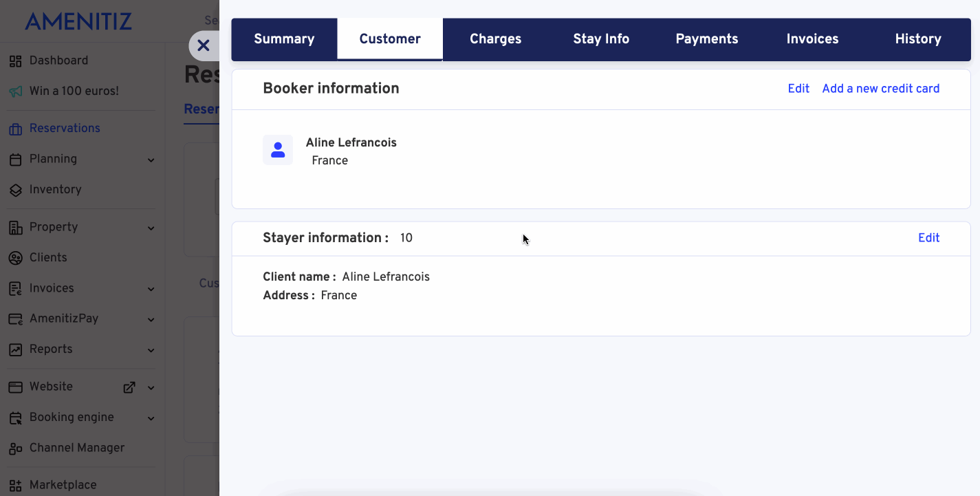Screen dimensions: 980x496
Task: Click the Channel Manager icon
Action: tap(15, 449)
